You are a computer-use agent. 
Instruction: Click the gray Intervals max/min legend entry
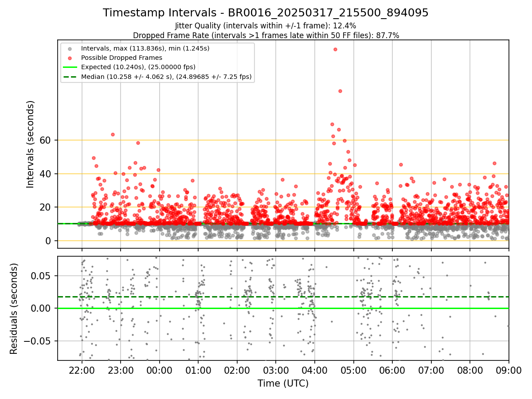145,48
